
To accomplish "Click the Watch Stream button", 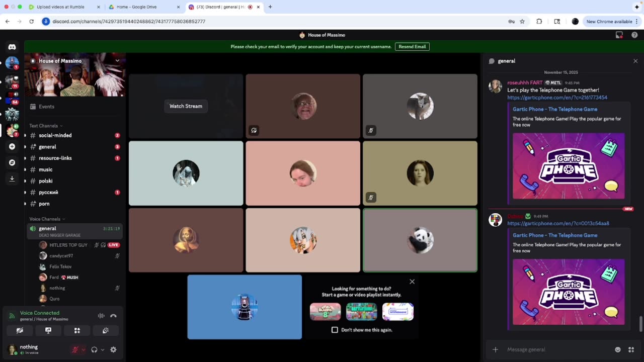I will (186, 106).
